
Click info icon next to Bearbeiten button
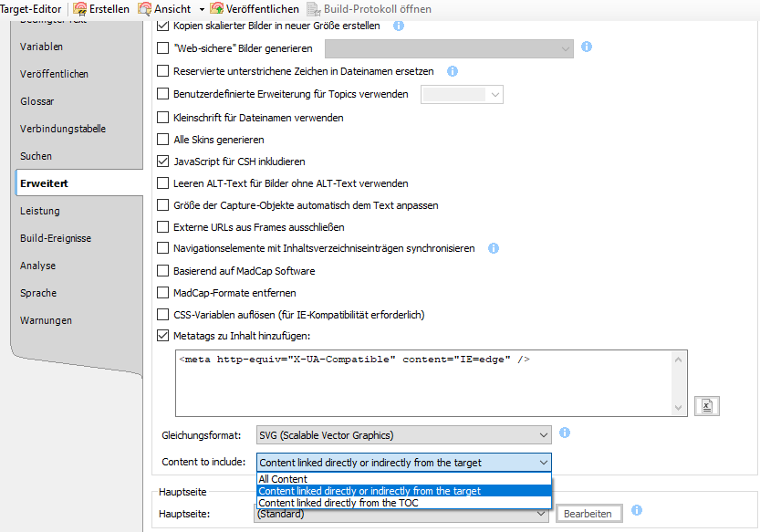pos(637,511)
